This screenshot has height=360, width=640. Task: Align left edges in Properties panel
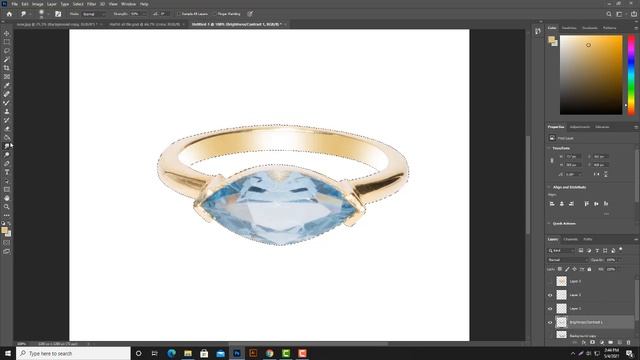coord(552,203)
